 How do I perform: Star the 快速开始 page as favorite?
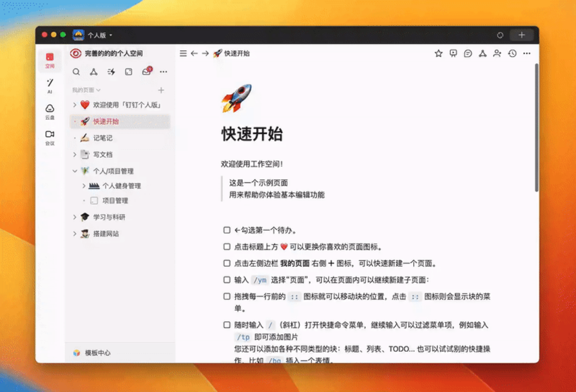click(x=438, y=53)
